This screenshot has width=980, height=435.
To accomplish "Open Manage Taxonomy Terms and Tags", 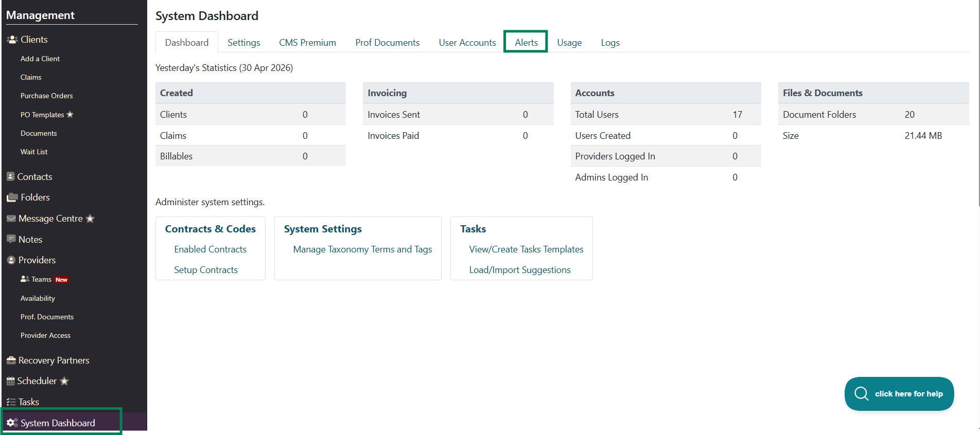I will tap(363, 249).
